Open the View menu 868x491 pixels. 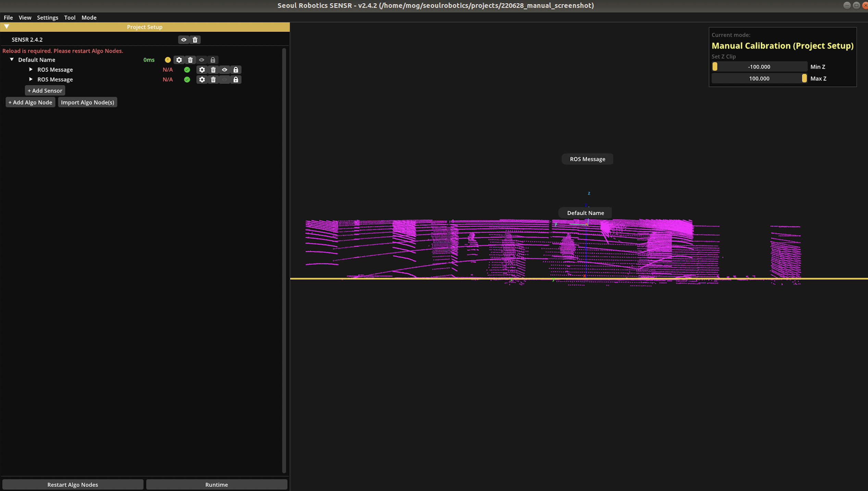click(25, 18)
